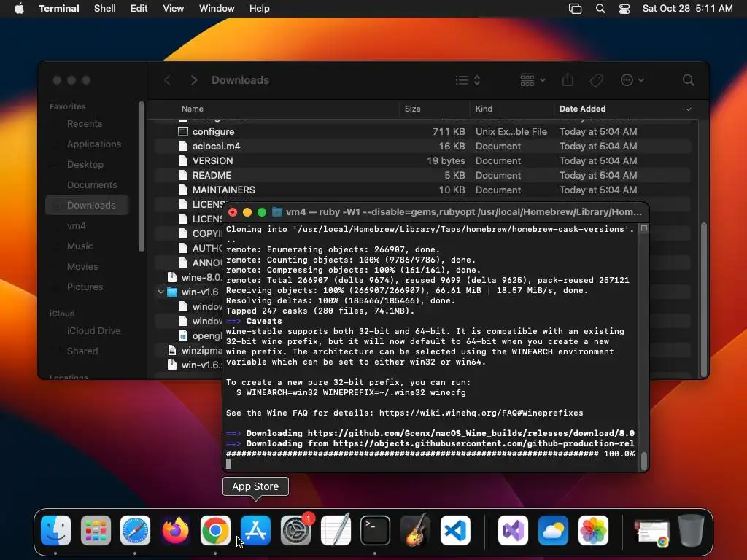Collapse the win-v1.6 folder disclosure triangle

click(x=161, y=292)
